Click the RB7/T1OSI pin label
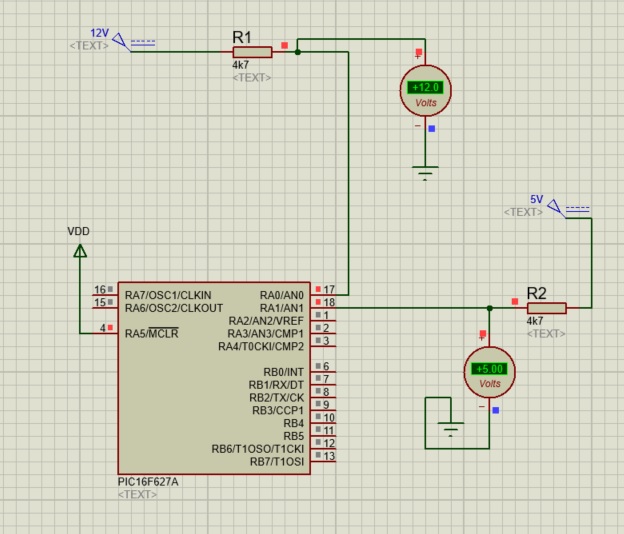 277,462
